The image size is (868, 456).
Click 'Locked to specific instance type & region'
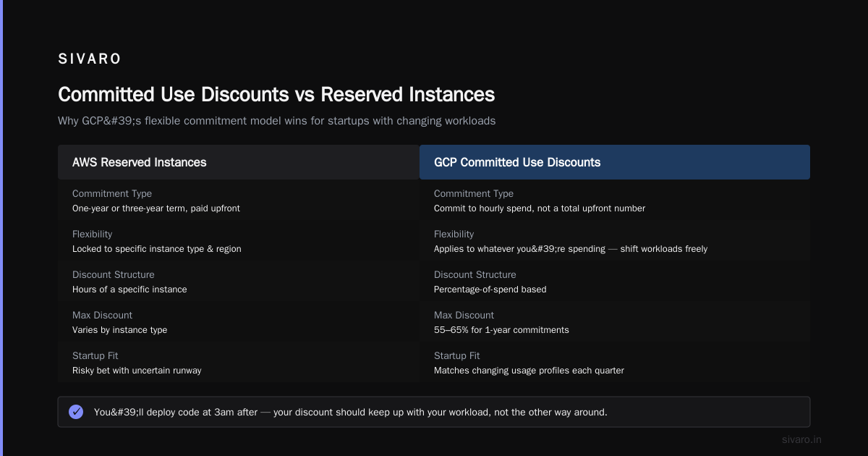[x=157, y=249]
